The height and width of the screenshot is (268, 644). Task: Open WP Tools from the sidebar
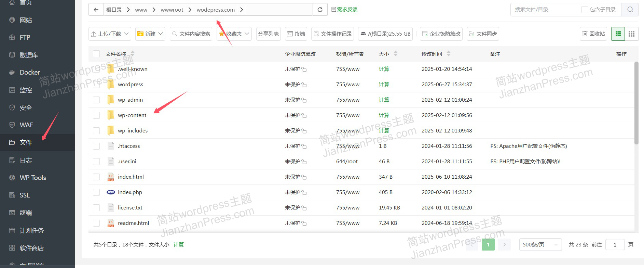(x=32, y=178)
